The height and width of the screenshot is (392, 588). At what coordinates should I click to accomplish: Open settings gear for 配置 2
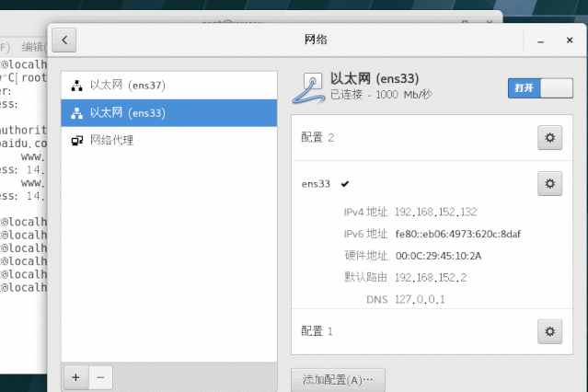549,137
